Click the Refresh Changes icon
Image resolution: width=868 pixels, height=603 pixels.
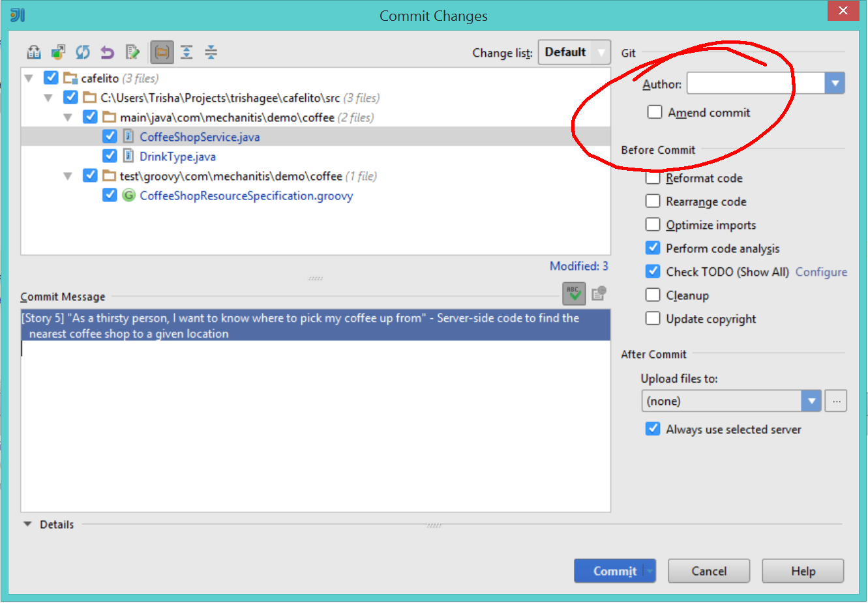pyautogui.click(x=83, y=51)
